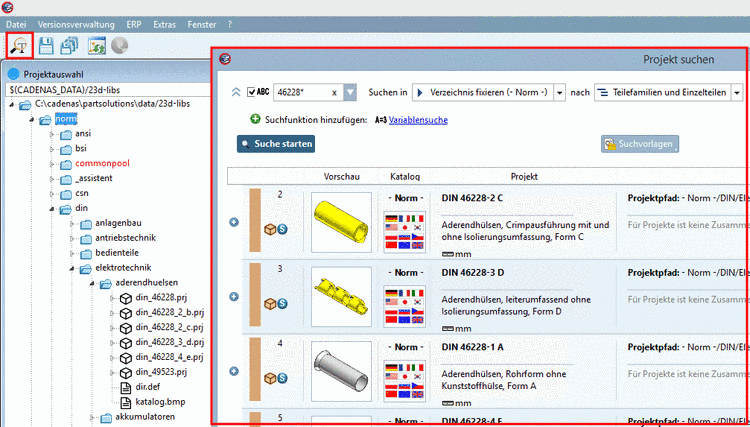Click the 3D box icon in row 3
Screen dimensions: 750x427
[271, 304]
